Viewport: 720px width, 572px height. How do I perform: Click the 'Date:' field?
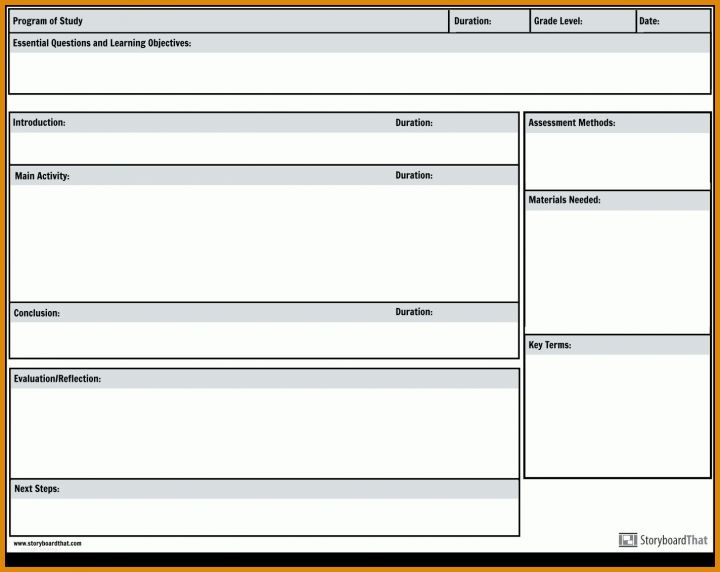tap(674, 21)
